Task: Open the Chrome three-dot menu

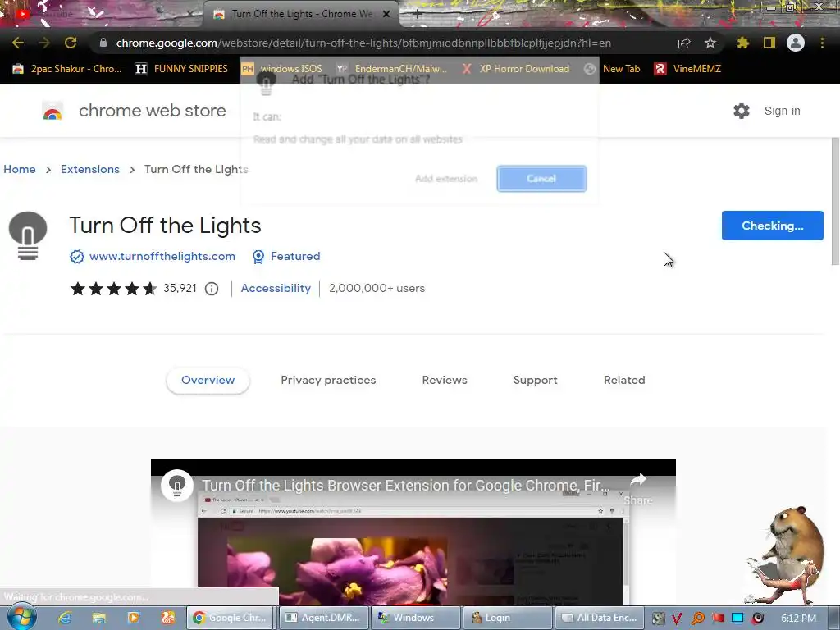Action: 822,43
